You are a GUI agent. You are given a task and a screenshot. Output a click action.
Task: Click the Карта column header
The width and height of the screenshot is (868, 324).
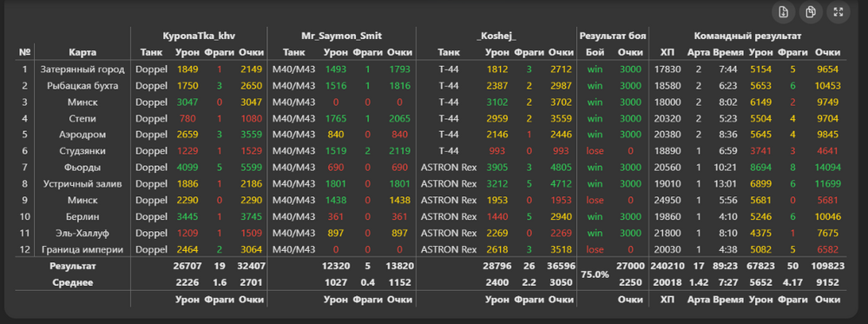pos(82,53)
